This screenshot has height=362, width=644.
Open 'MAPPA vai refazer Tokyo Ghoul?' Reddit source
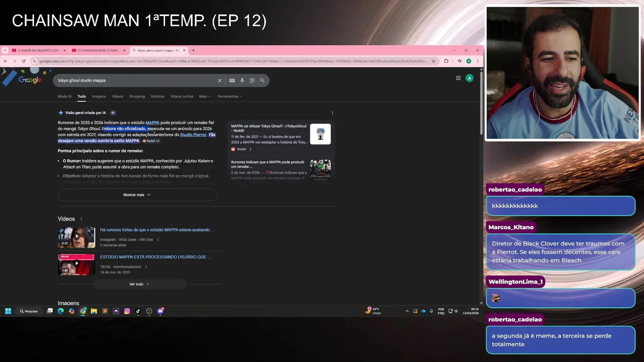pos(269,128)
